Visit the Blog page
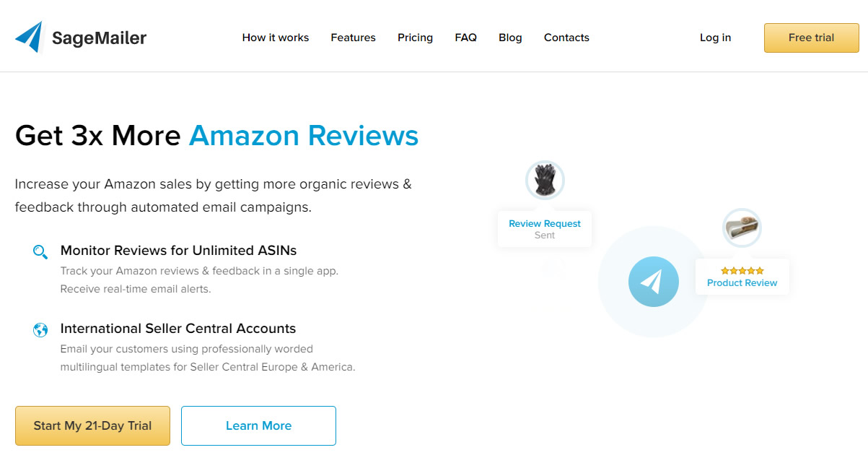Image resolution: width=868 pixels, height=463 pixels. pyautogui.click(x=510, y=38)
